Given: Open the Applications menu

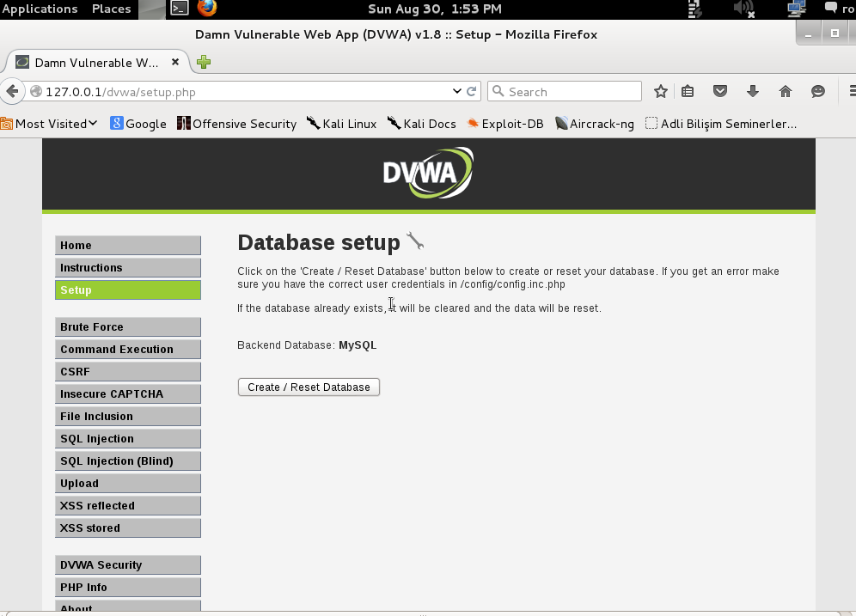Looking at the screenshot, I should (x=40, y=9).
